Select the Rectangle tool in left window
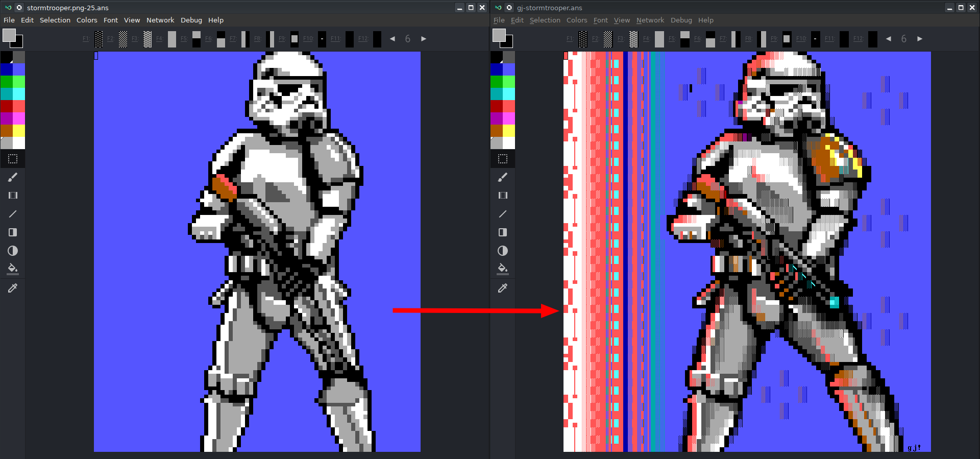This screenshot has height=459, width=980. click(13, 232)
